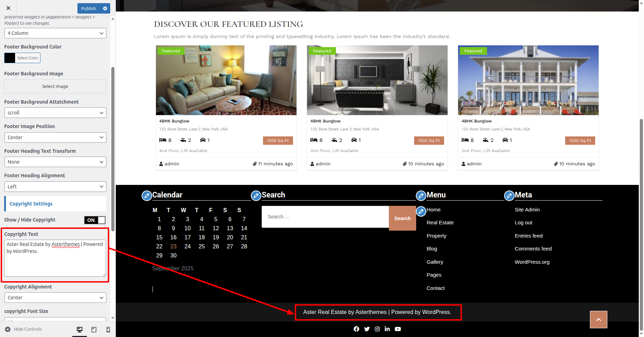Select desktop preview device icon

pyautogui.click(x=80, y=329)
